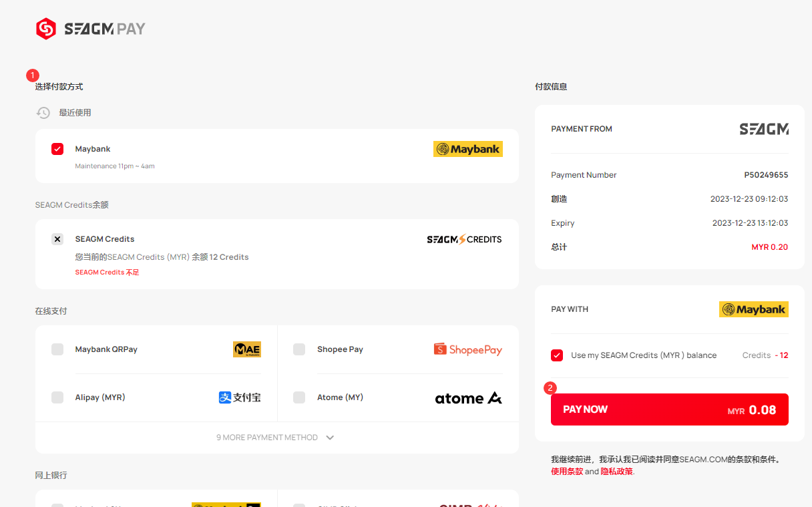Click the Shopee Pay label
The image size is (812, 507).
340,349
